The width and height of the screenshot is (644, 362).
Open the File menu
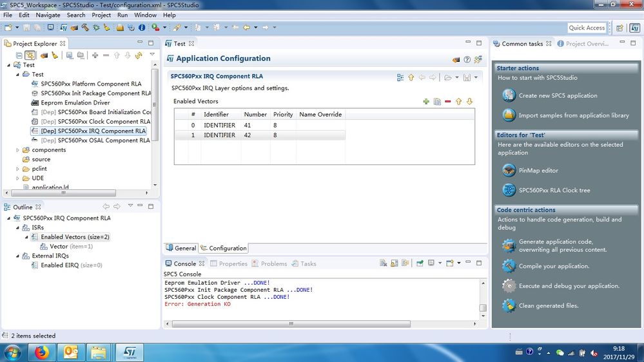click(8, 15)
